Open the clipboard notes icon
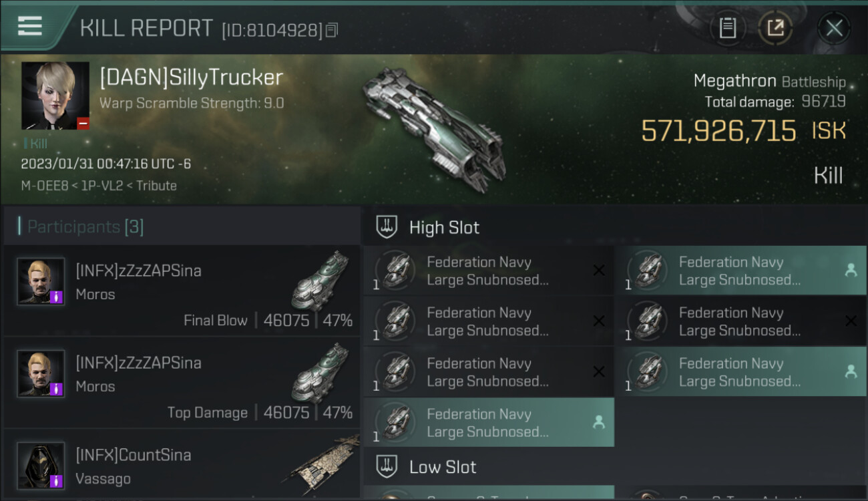This screenshot has width=868, height=501. tap(727, 28)
